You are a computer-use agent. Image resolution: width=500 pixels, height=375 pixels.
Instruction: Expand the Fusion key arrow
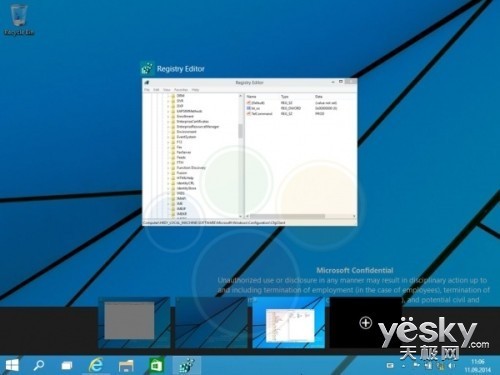168,173
